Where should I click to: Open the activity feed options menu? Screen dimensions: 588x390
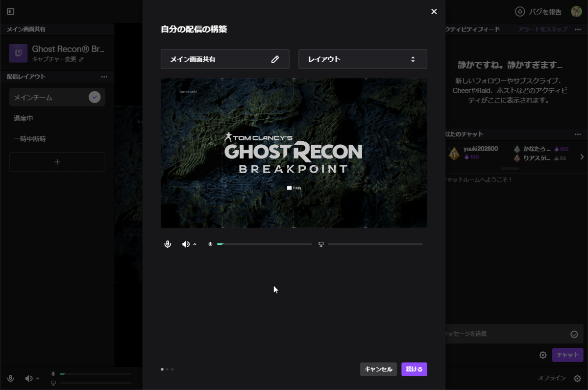click(x=578, y=29)
